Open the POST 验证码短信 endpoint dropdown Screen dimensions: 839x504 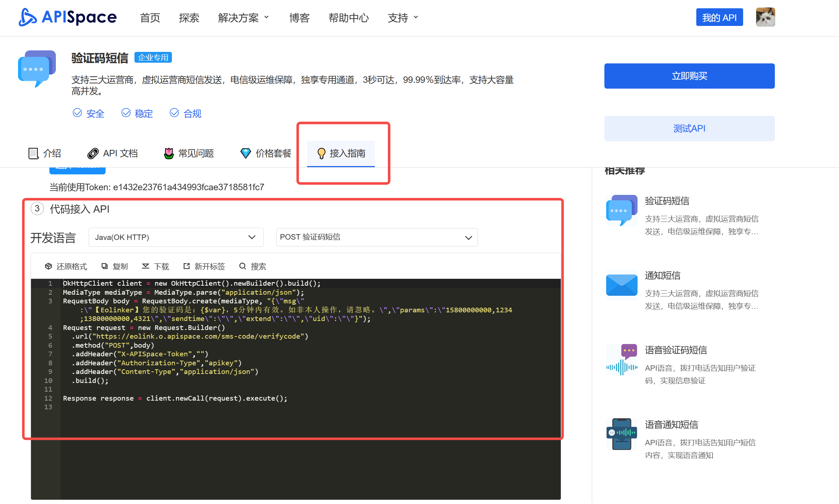pyautogui.click(x=377, y=237)
